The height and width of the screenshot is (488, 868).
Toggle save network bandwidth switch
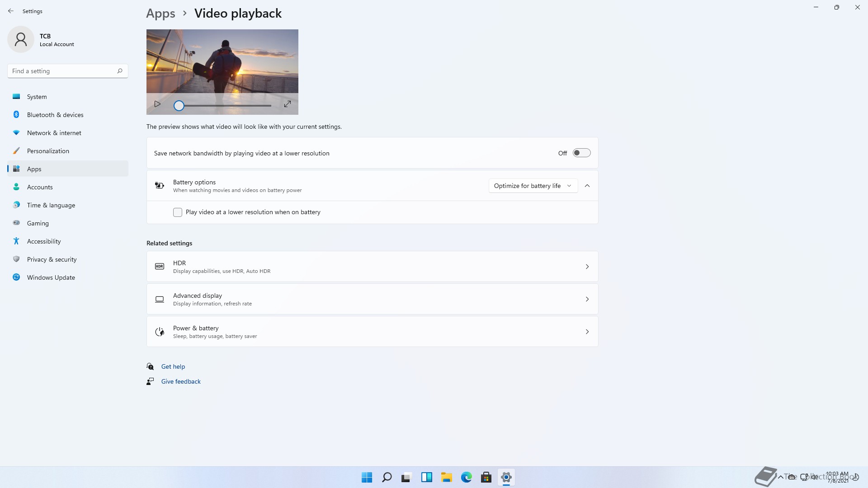pyautogui.click(x=581, y=153)
